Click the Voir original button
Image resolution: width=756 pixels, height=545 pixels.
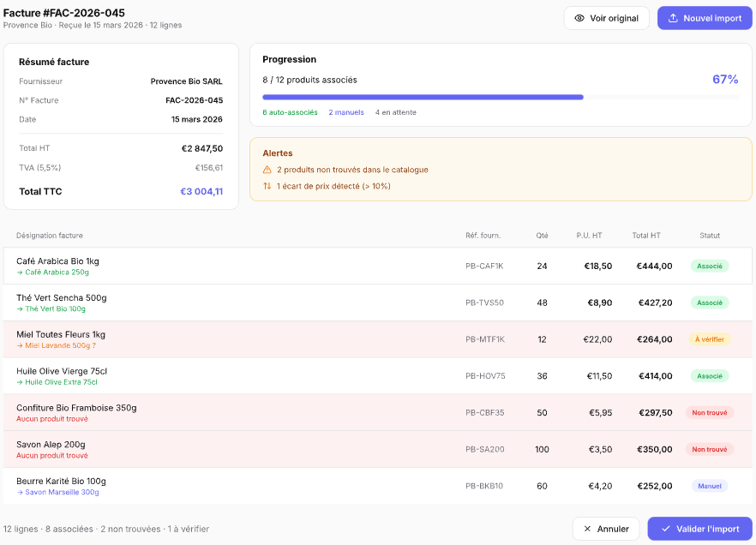point(606,17)
